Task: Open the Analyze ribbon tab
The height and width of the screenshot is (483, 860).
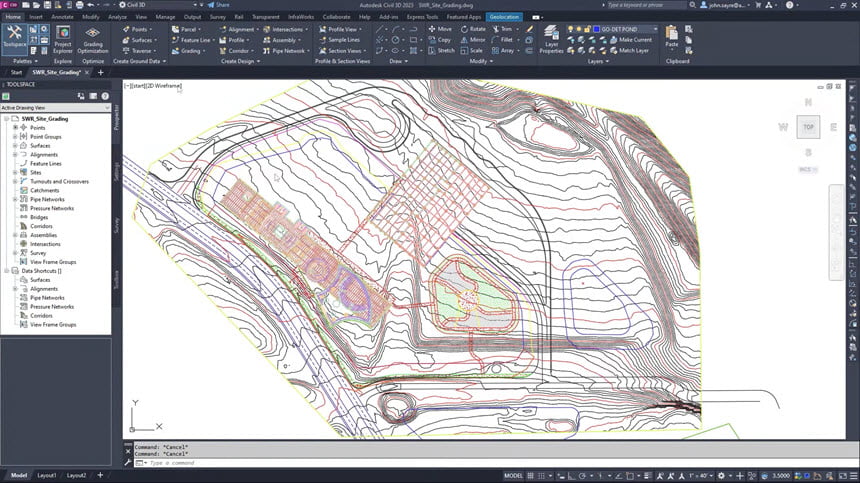Action: click(117, 17)
